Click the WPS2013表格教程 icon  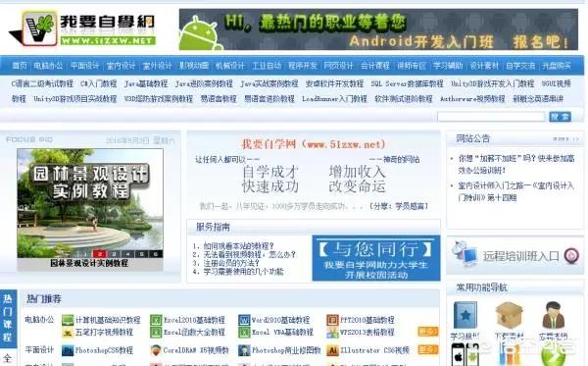332,333
